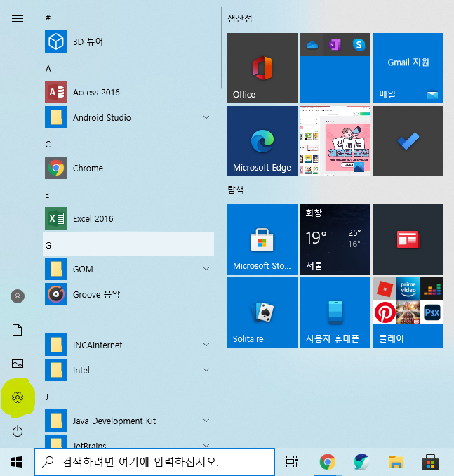Open the user account icon in sidebar

click(x=18, y=296)
